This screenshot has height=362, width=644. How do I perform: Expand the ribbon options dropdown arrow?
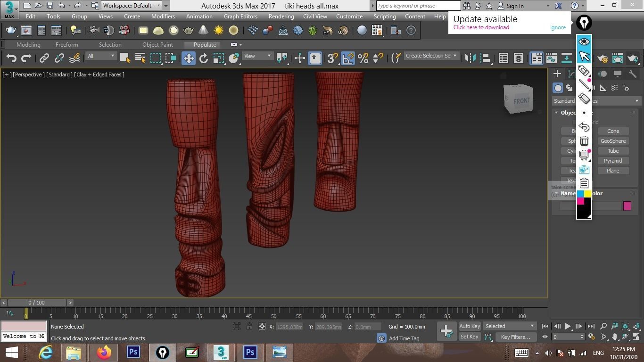click(x=240, y=45)
